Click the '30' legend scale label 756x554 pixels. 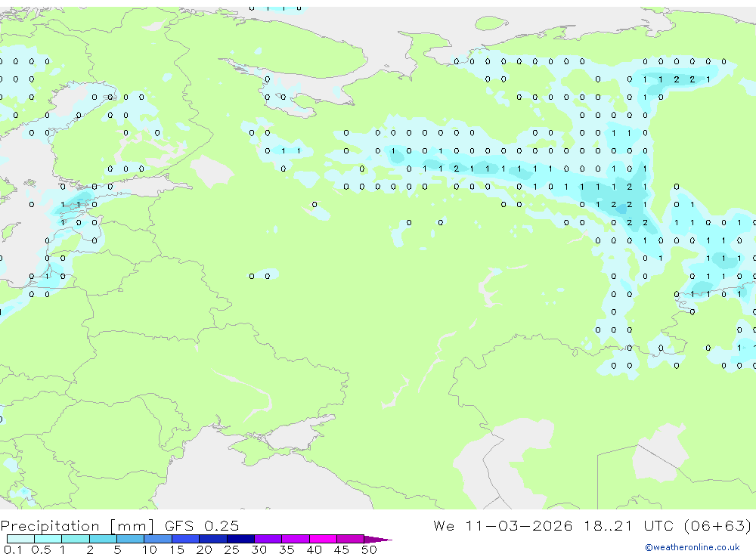(x=259, y=549)
